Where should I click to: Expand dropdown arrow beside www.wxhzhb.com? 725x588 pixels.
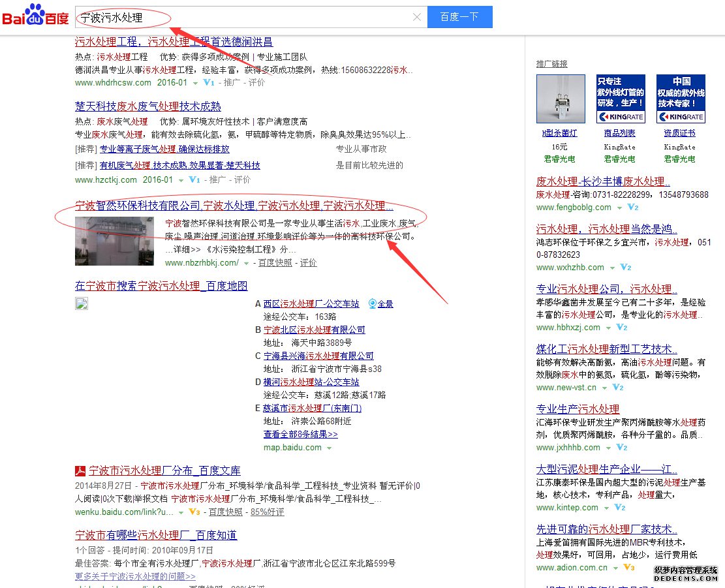point(612,268)
